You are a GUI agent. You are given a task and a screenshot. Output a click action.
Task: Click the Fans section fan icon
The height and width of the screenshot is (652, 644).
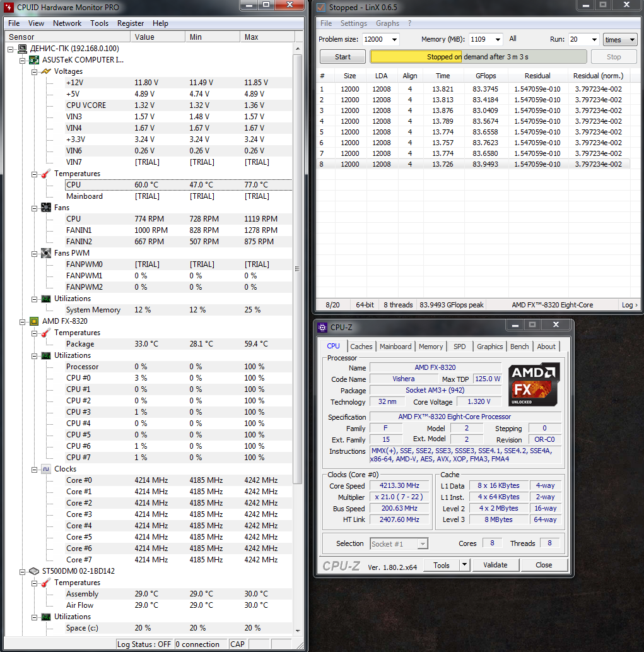pos(46,208)
